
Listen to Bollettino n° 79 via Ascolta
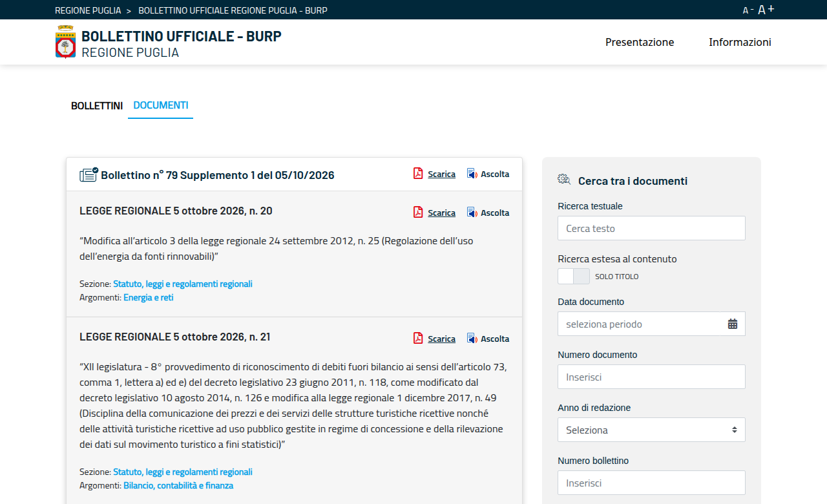click(x=495, y=174)
